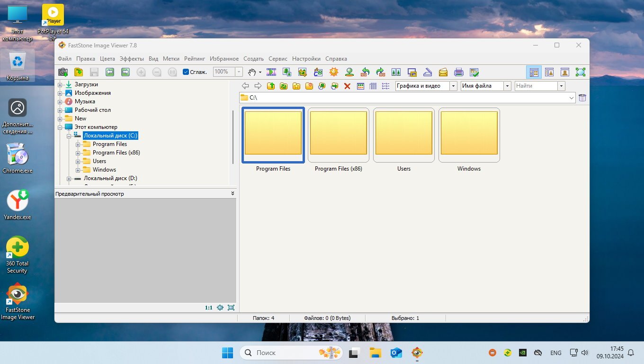
Task: Click the red X delete icon
Action: [x=347, y=86]
